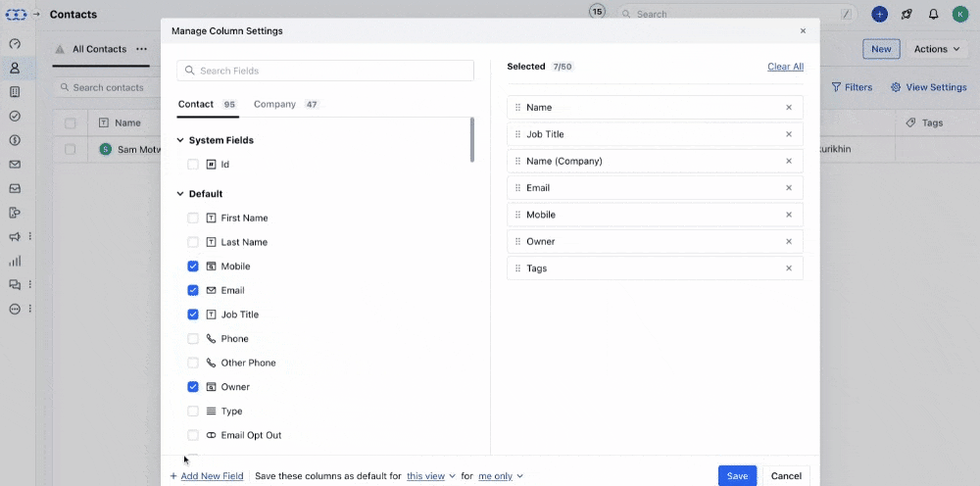Check the First Name checkbox
This screenshot has width=980, height=486.
point(193,218)
